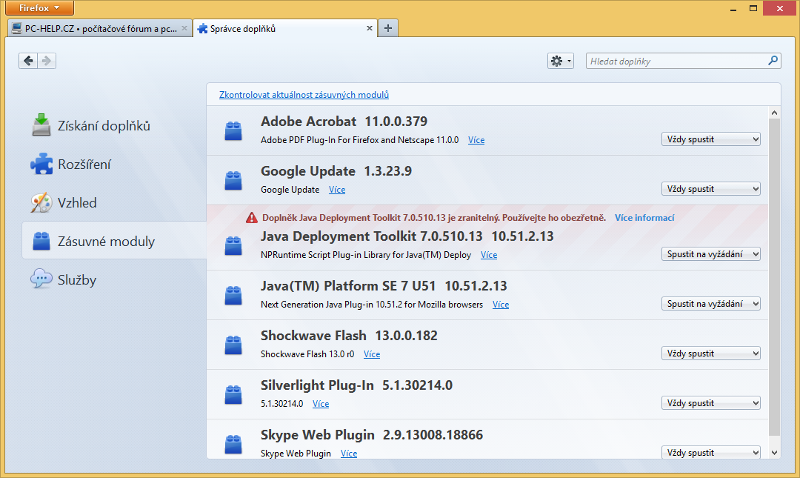Open Shockwave Flash activation dropdown
This screenshot has height=478, width=800.
(710, 353)
